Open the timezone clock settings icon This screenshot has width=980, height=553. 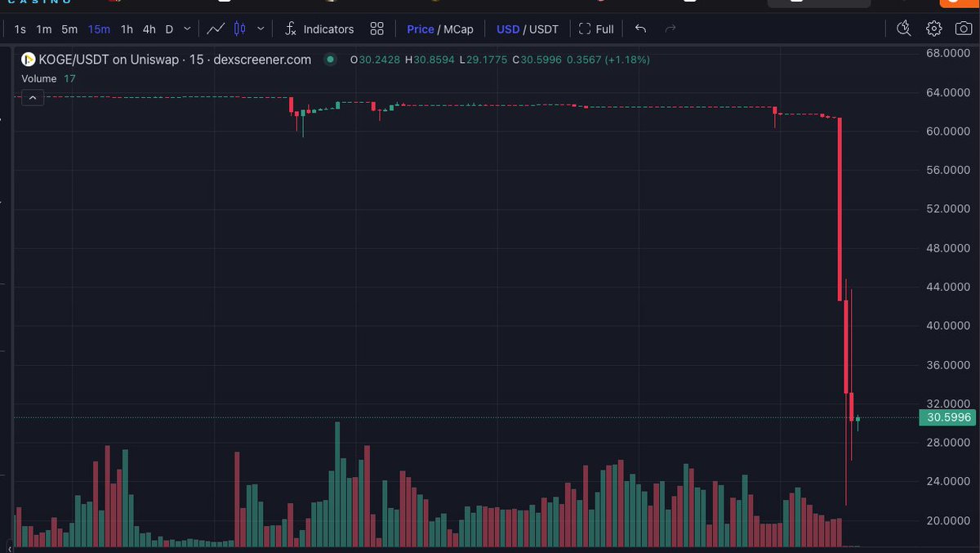point(903,29)
